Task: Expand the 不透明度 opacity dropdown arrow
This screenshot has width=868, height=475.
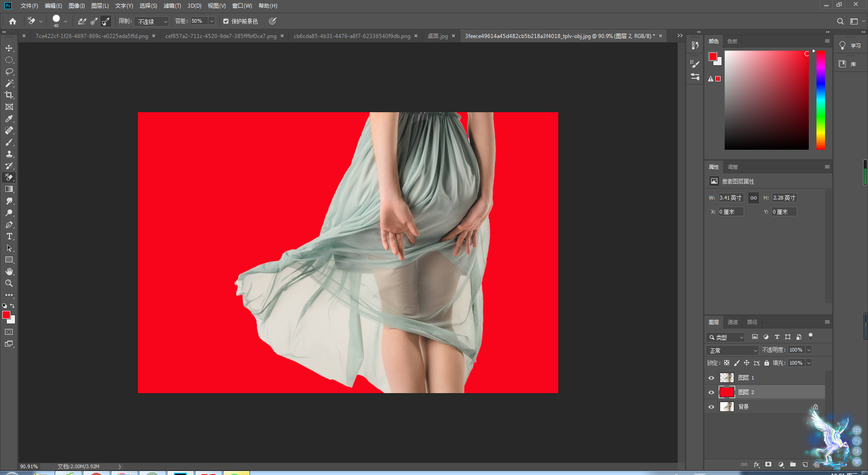Action: (x=809, y=350)
